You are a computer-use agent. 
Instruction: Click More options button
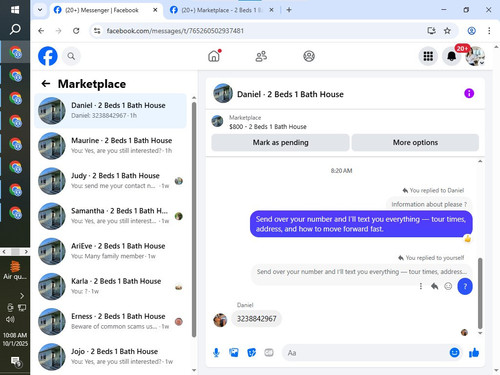pos(415,142)
